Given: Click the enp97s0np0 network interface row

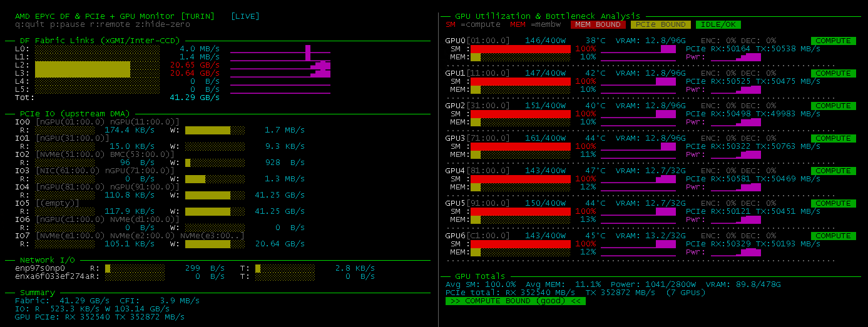Looking at the screenshot, I should point(40,268).
